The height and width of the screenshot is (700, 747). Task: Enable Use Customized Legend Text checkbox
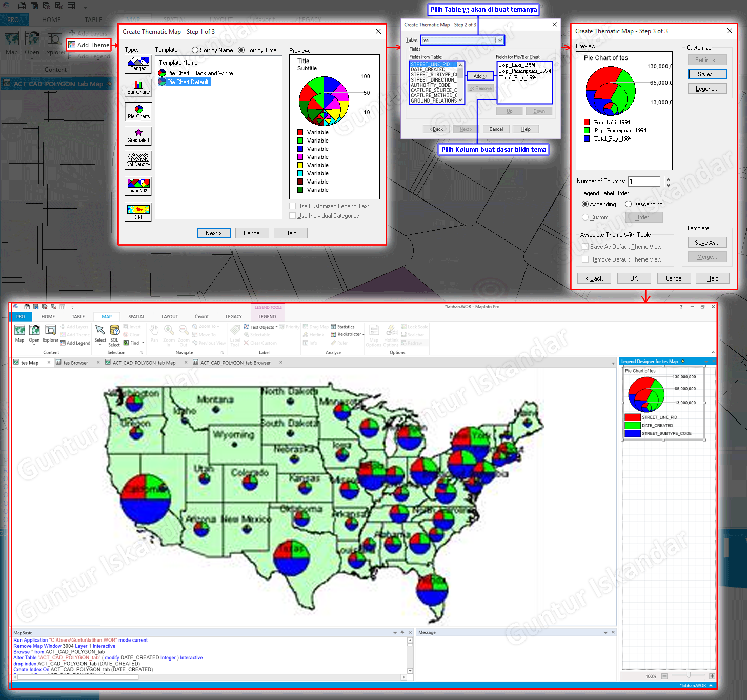[293, 206]
